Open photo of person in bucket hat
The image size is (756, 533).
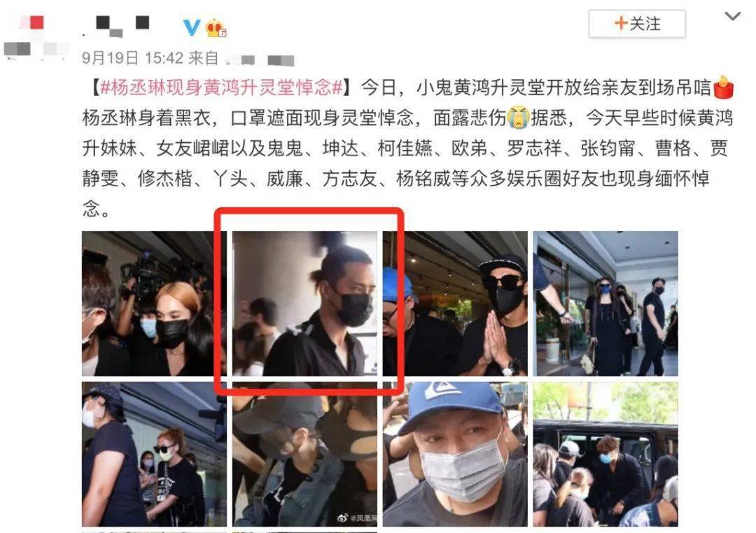point(154,454)
